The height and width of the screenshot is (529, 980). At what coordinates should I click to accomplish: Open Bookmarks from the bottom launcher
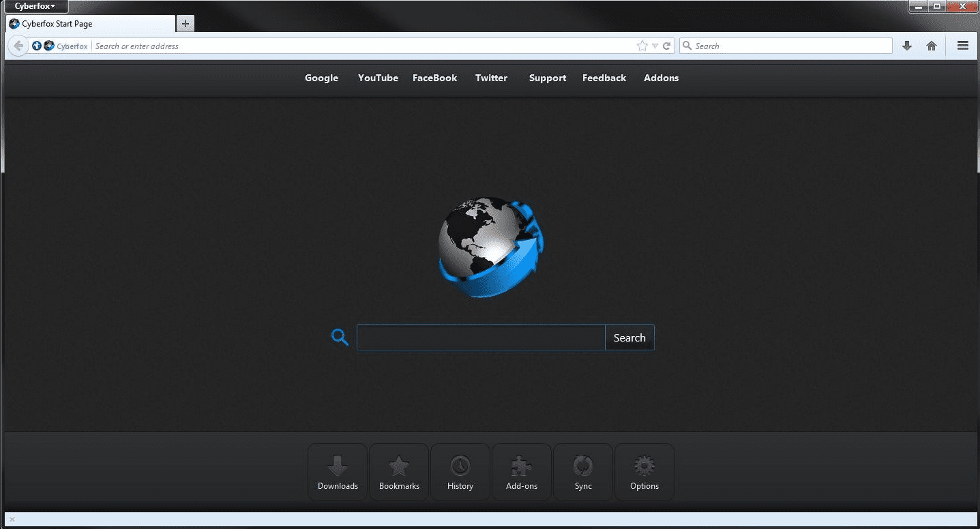pyautogui.click(x=399, y=472)
